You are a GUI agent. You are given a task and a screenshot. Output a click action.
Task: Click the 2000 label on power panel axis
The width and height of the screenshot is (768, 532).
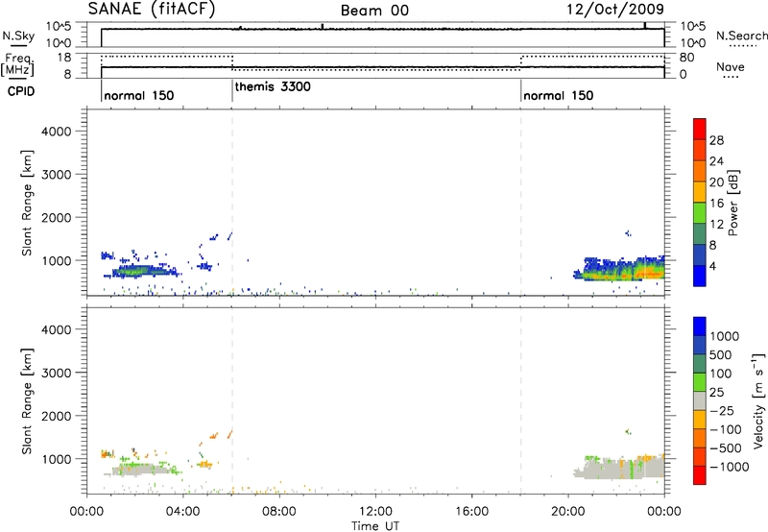57,217
